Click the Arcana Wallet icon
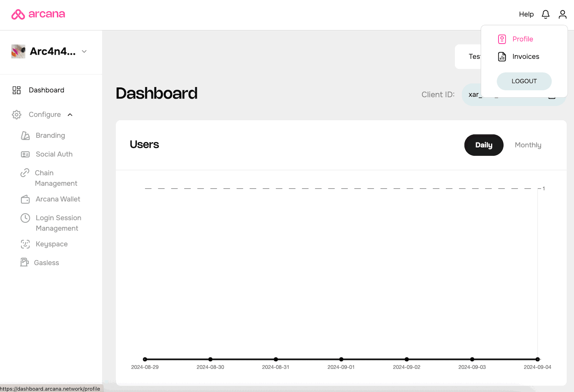574x392 pixels. pos(25,199)
